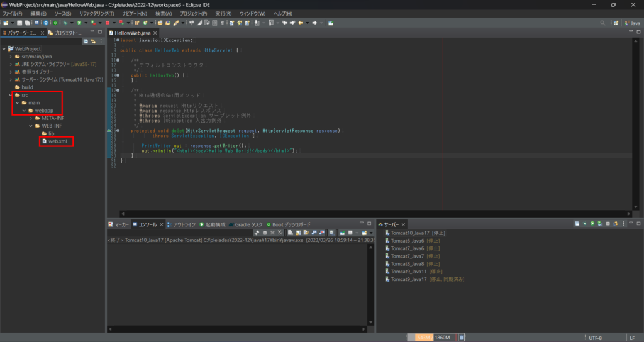Fold the HellowWeb constructor in editor gutter
This screenshot has width=644, height=342.
click(x=117, y=75)
